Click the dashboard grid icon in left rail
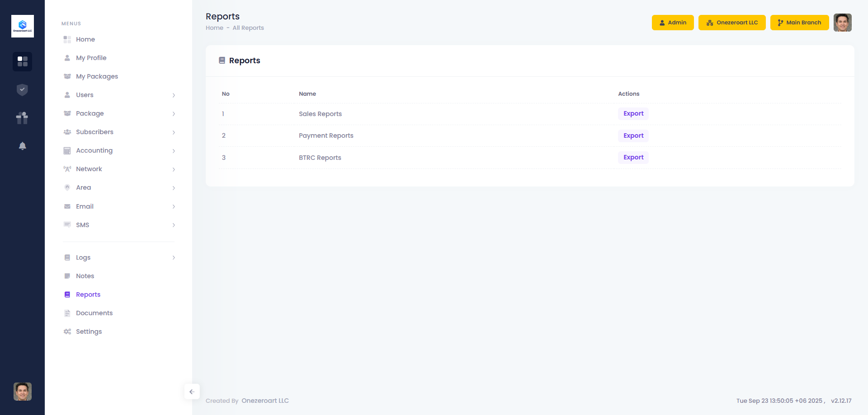The width and height of the screenshot is (868, 415). (22, 61)
